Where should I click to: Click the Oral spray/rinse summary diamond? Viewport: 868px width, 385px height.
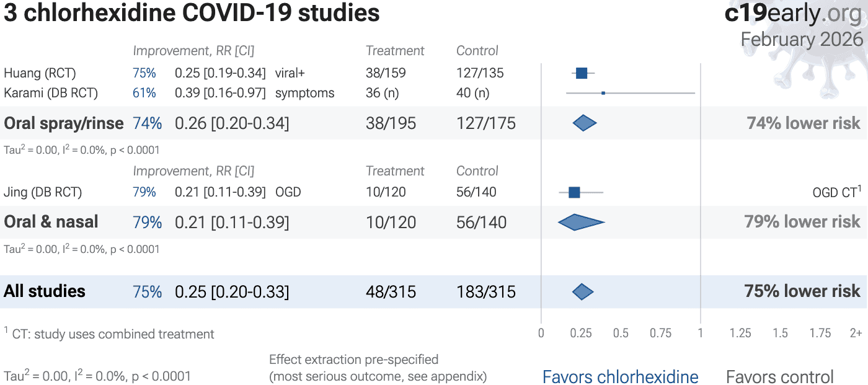(584, 123)
